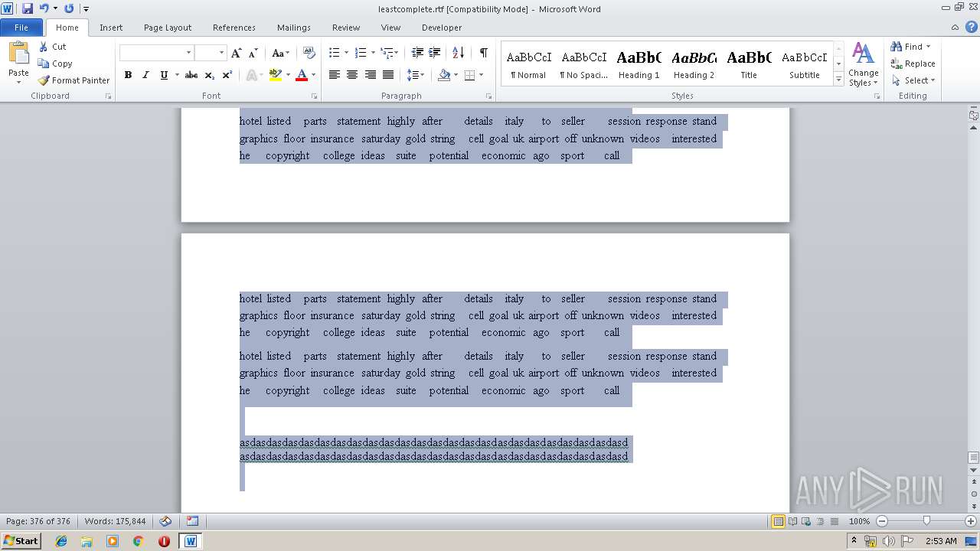This screenshot has height=551, width=980.
Task: Toggle Bold formatting
Action: pyautogui.click(x=128, y=75)
